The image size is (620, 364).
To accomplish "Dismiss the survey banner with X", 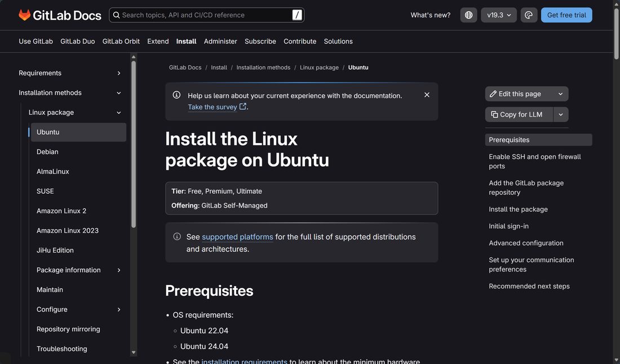I will tap(427, 95).
